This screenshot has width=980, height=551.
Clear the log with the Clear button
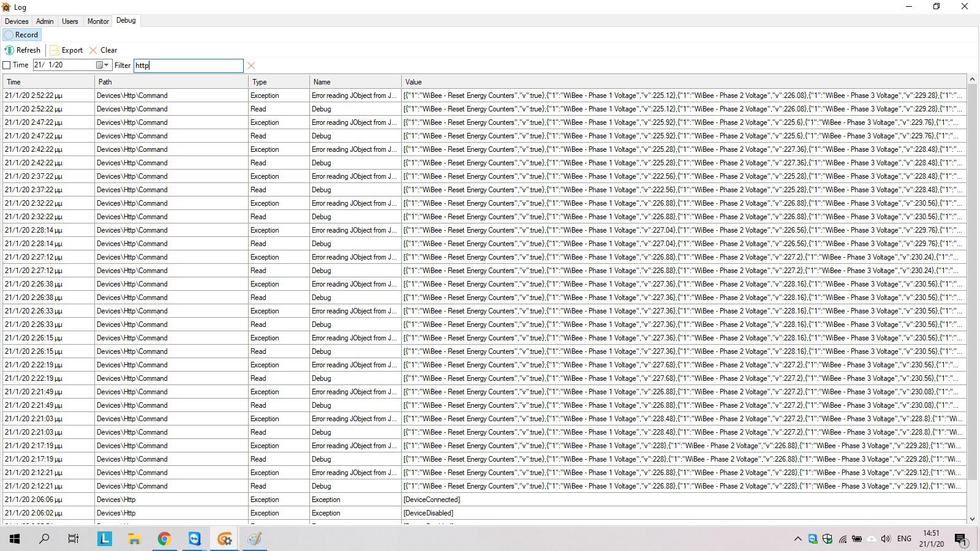tap(103, 50)
